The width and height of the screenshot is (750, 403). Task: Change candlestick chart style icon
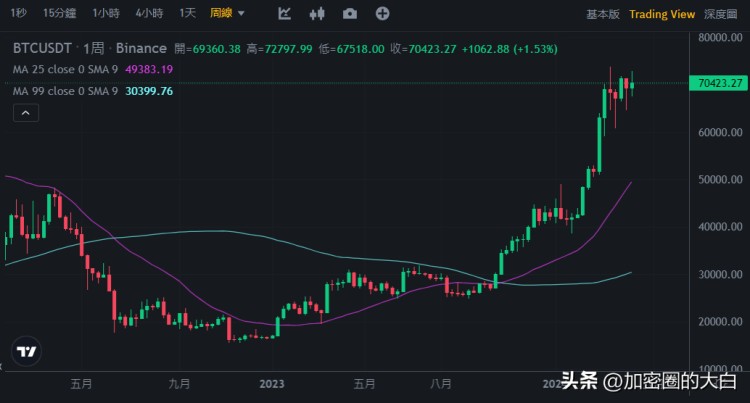[x=317, y=13]
